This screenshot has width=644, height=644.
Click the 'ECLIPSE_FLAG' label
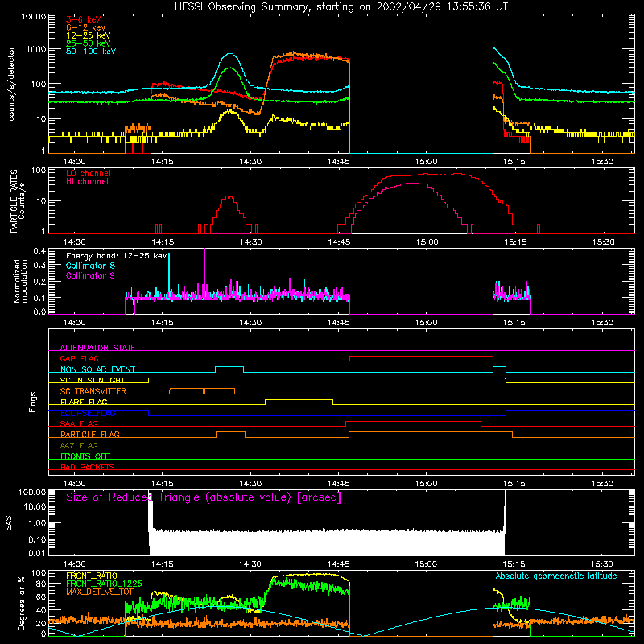click(88, 413)
